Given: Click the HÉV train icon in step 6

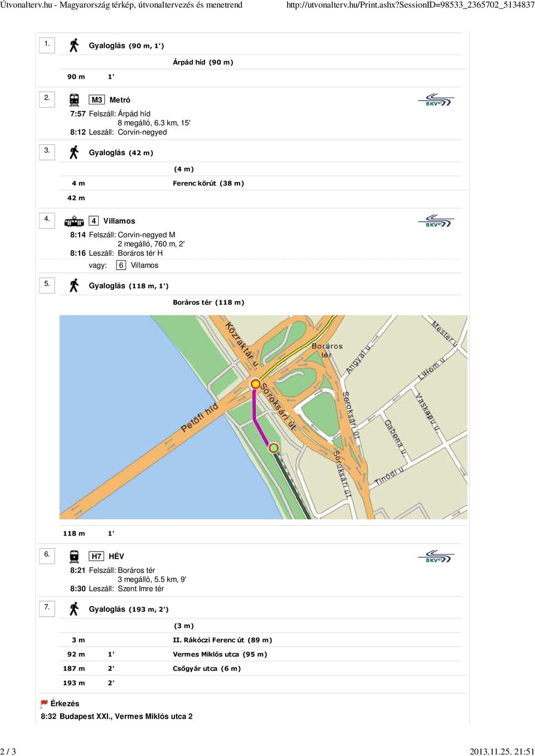Looking at the screenshot, I should point(74,556).
